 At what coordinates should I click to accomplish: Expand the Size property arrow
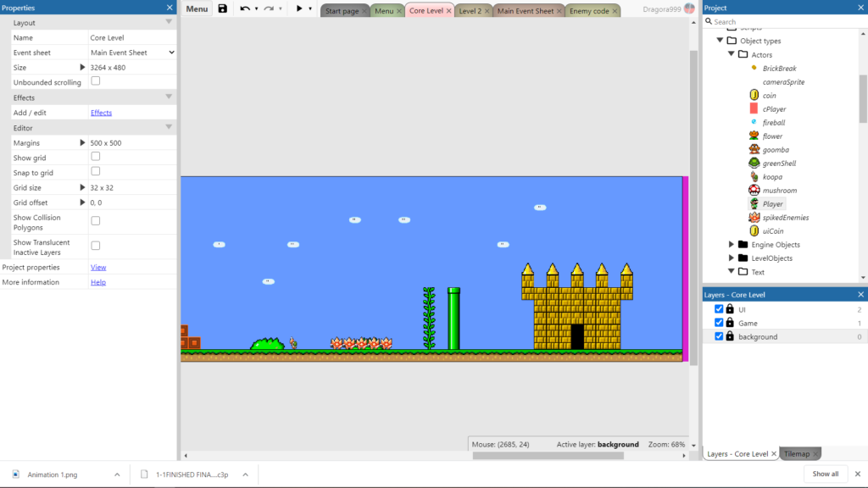click(x=82, y=67)
